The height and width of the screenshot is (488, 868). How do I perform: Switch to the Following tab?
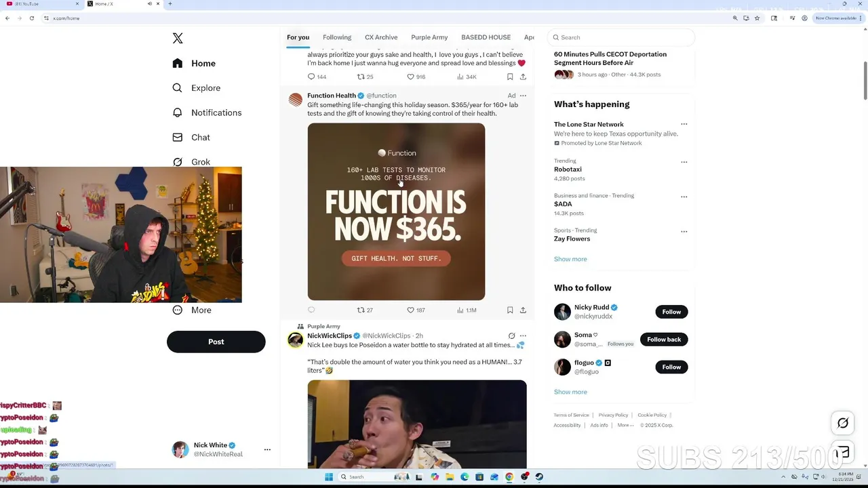[x=337, y=37]
